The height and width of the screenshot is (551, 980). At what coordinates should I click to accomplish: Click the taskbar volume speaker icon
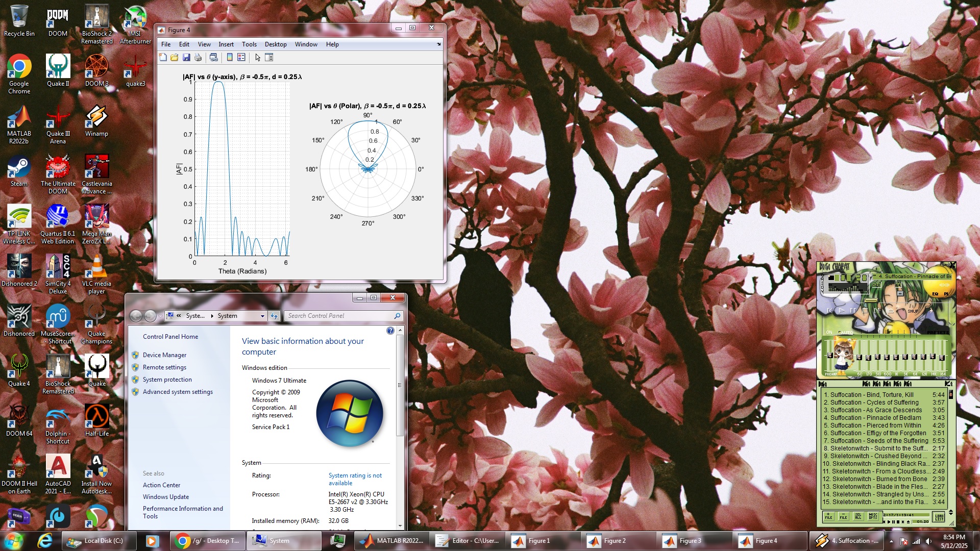point(928,541)
